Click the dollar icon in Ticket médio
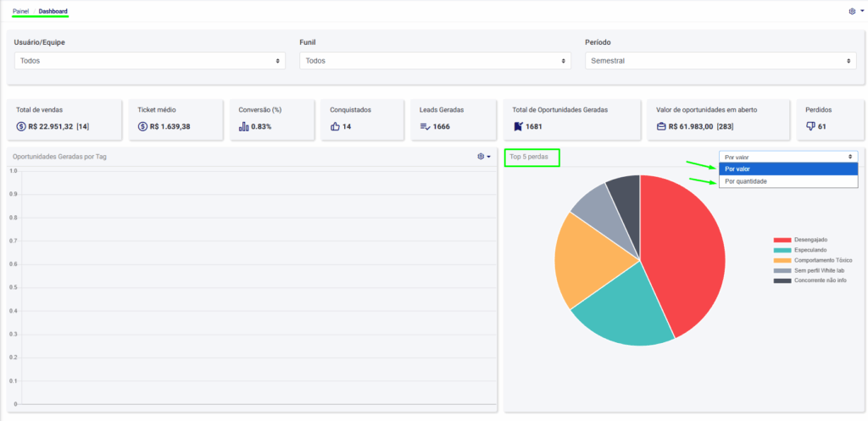868x421 pixels. (143, 126)
